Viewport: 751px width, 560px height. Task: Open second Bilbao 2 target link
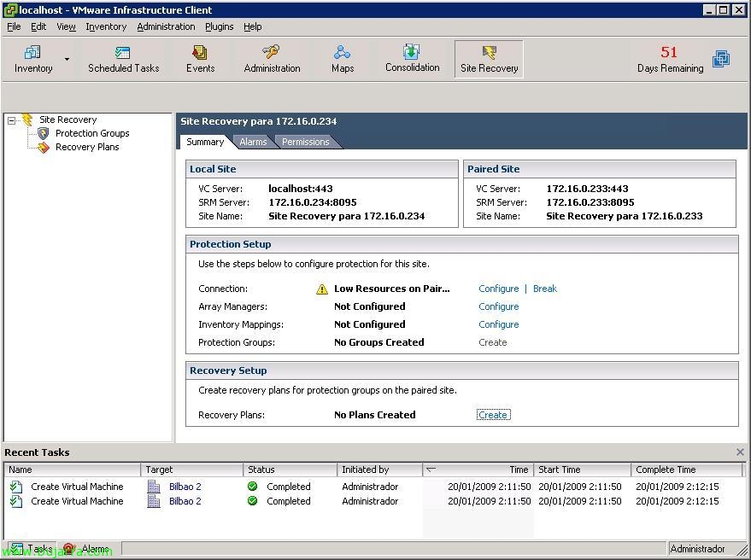(185, 501)
